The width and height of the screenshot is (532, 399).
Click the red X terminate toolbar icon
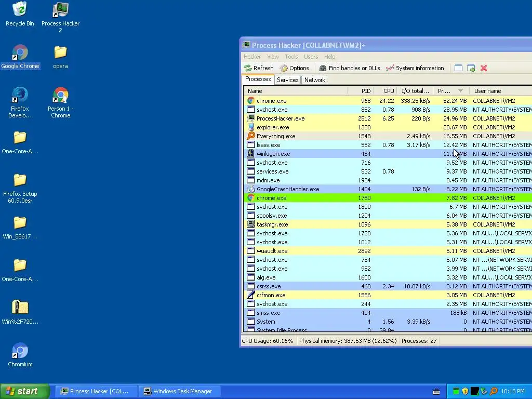(x=484, y=68)
